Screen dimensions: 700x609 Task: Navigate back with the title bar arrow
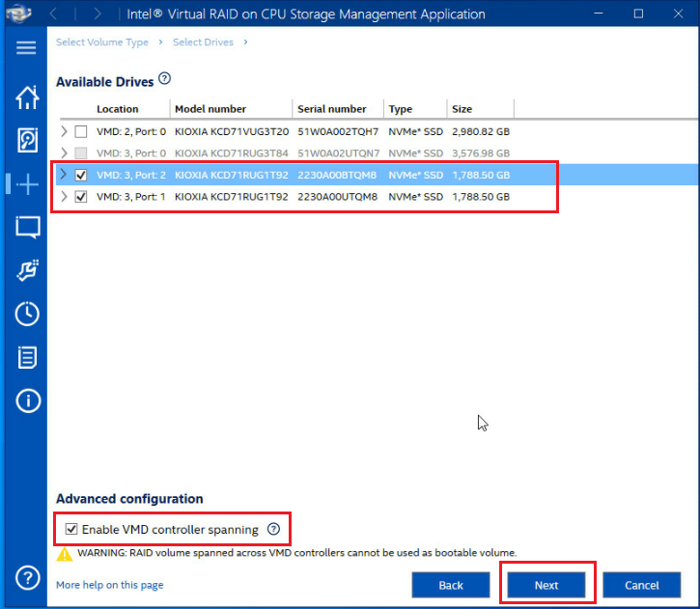point(53,14)
